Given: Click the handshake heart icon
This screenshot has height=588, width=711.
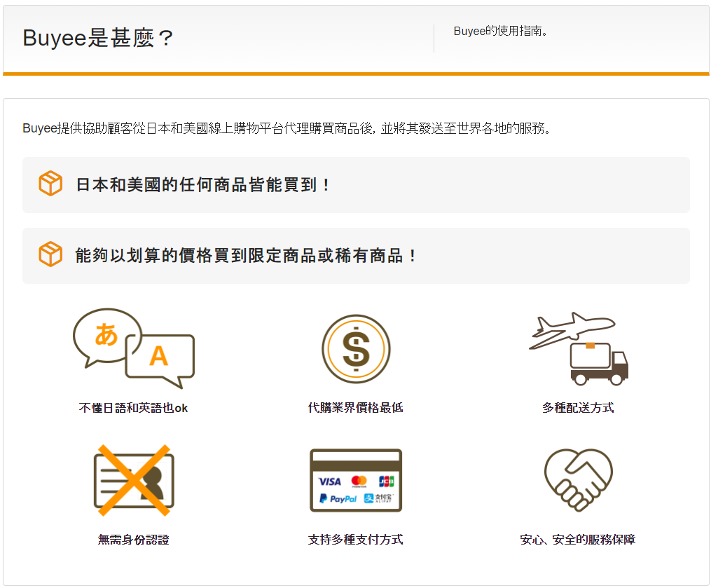Looking at the screenshot, I should (x=579, y=480).
